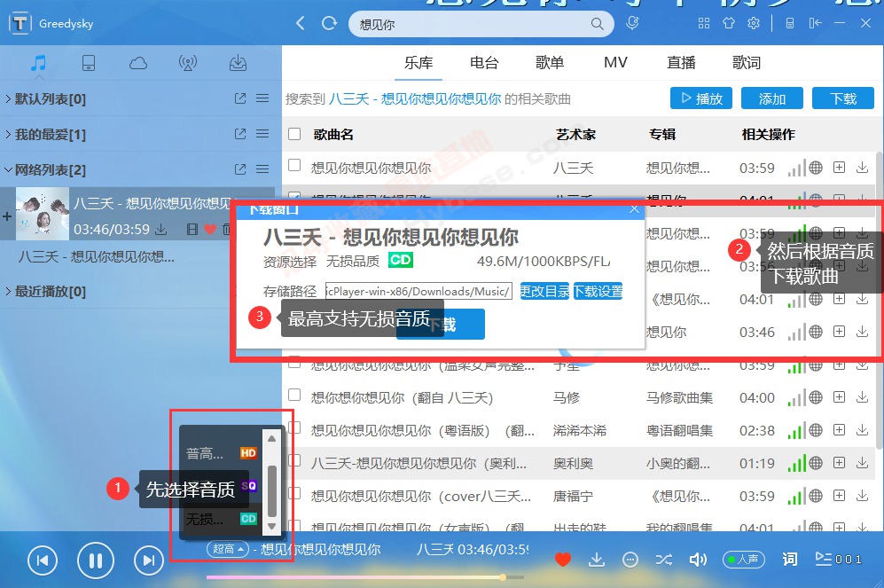Screen dimensions: 884x588
Task: Mute the volume speaker
Action: (698, 560)
